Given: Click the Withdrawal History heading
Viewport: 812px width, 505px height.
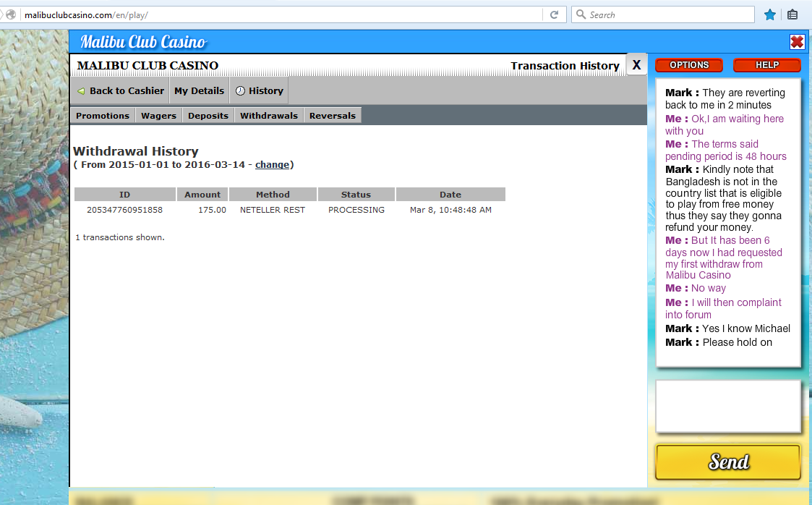Looking at the screenshot, I should 136,151.
